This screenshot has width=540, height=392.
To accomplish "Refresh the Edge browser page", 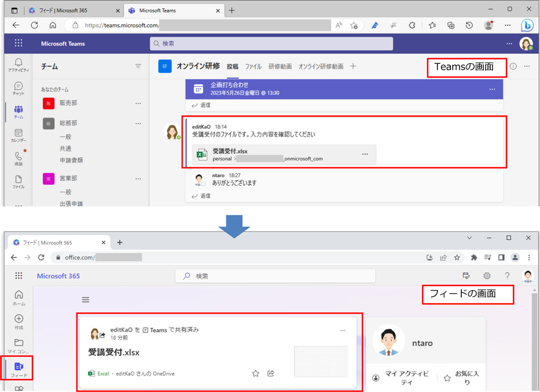I will click(35, 25).
